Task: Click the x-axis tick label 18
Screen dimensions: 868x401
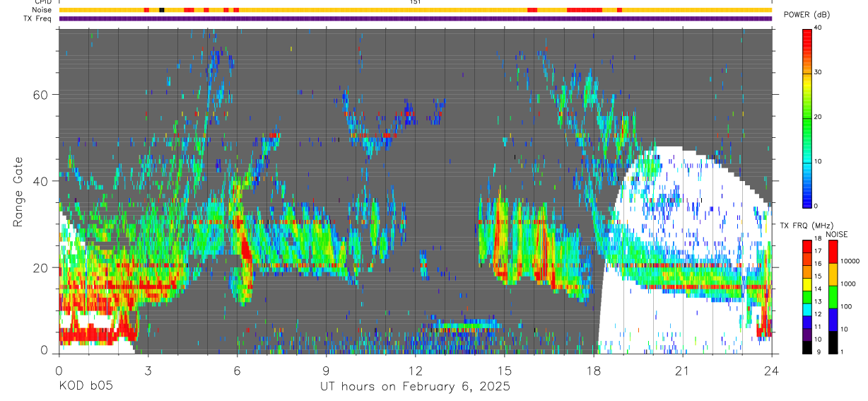Action: (x=594, y=370)
